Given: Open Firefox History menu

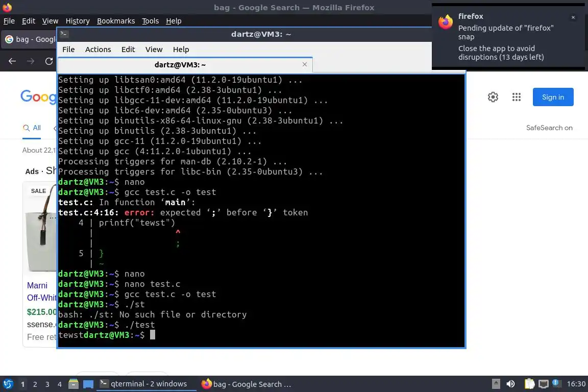Looking at the screenshot, I should [78, 21].
